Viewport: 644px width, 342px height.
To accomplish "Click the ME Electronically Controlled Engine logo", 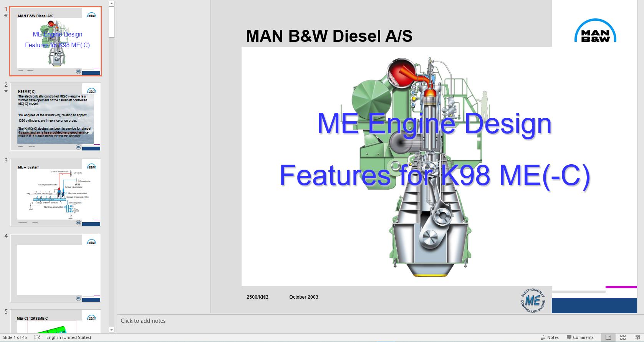I will point(533,300).
